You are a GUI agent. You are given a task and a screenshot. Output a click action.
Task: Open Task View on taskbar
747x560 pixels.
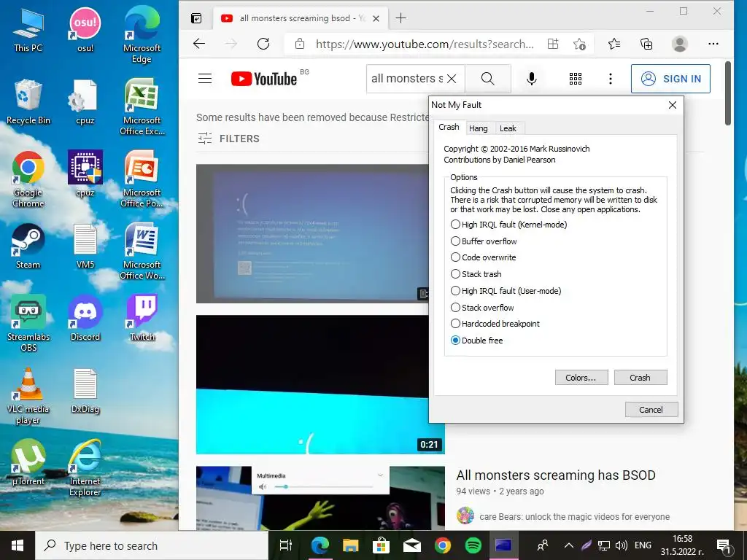click(x=286, y=545)
